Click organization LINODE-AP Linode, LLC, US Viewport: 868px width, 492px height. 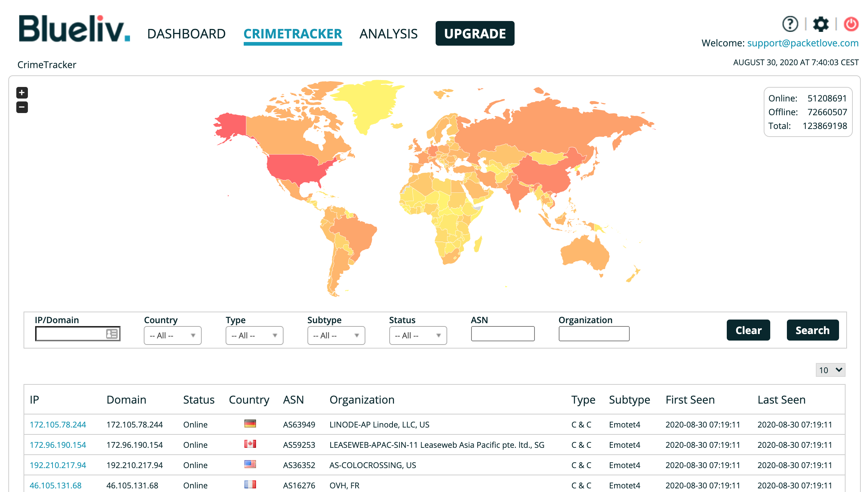point(379,425)
